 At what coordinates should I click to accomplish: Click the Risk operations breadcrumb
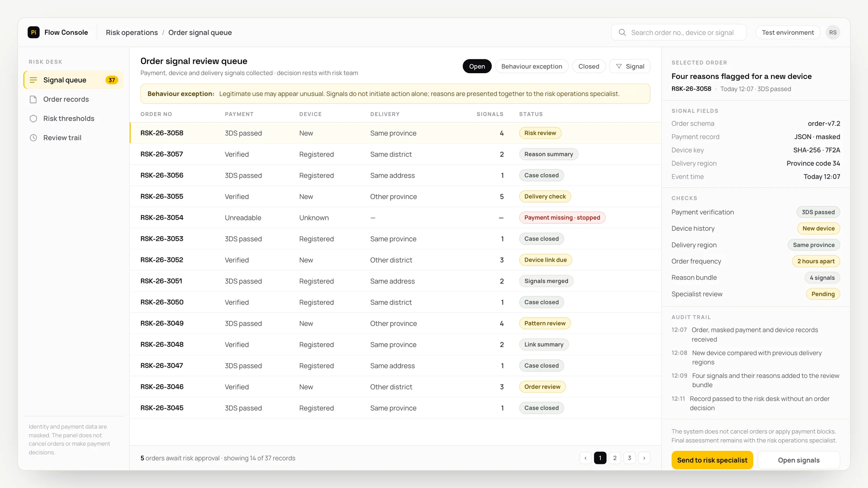pyautogui.click(x=132, y=33)
